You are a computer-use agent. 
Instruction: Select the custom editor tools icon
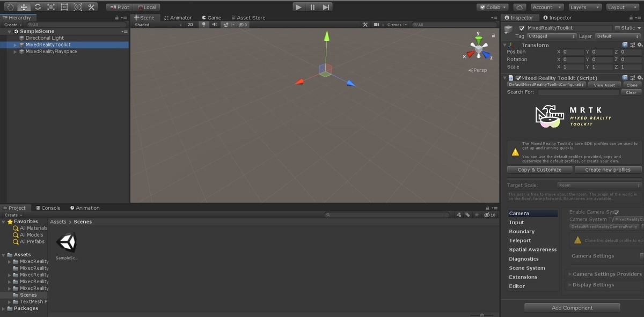click(91, 7)
